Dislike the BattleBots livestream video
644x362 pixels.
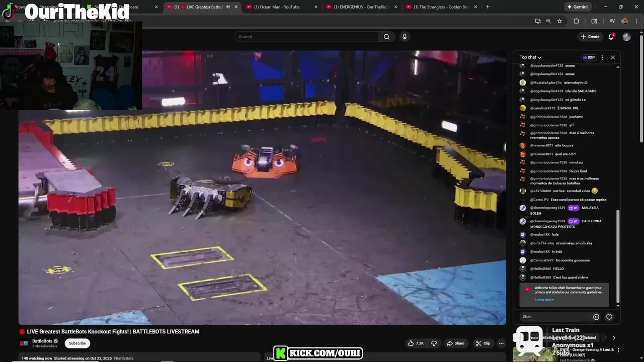click(434, 343)
